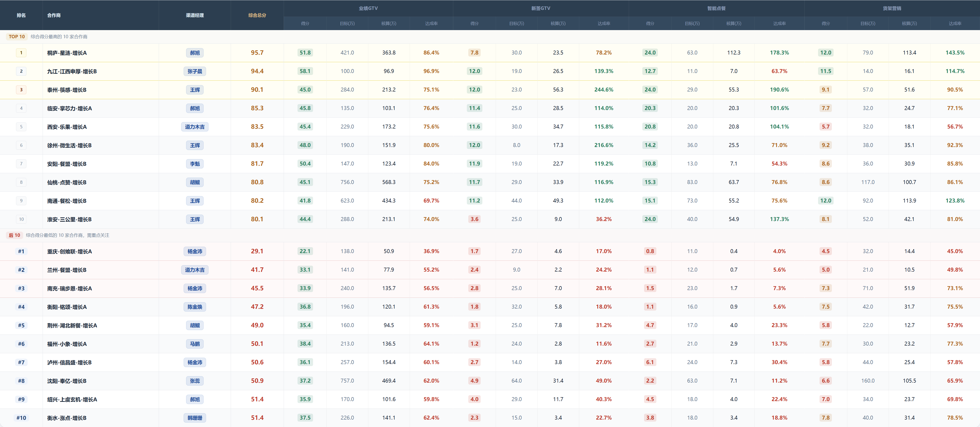Screen dimensions: 980x427
Task: Click achievement rate 143.5%
Action: click(955, 53)
